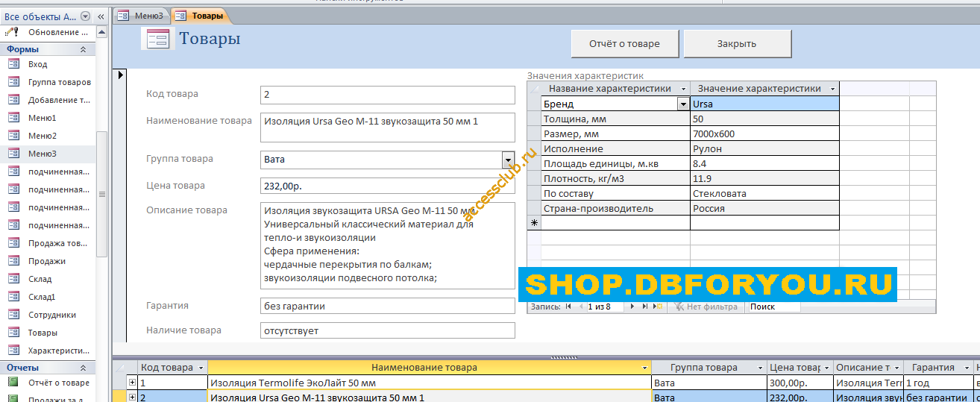Click the Поиск search box in navigator

[773, 307]
